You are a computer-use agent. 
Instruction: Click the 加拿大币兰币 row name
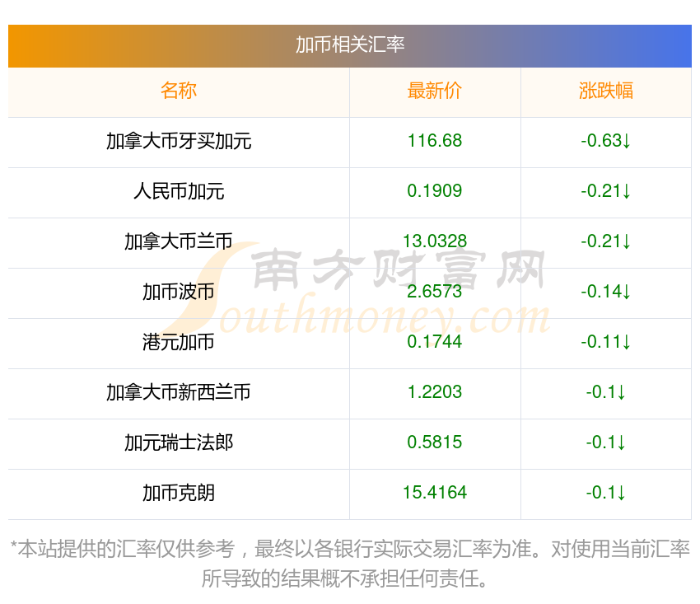pos(179,241)
